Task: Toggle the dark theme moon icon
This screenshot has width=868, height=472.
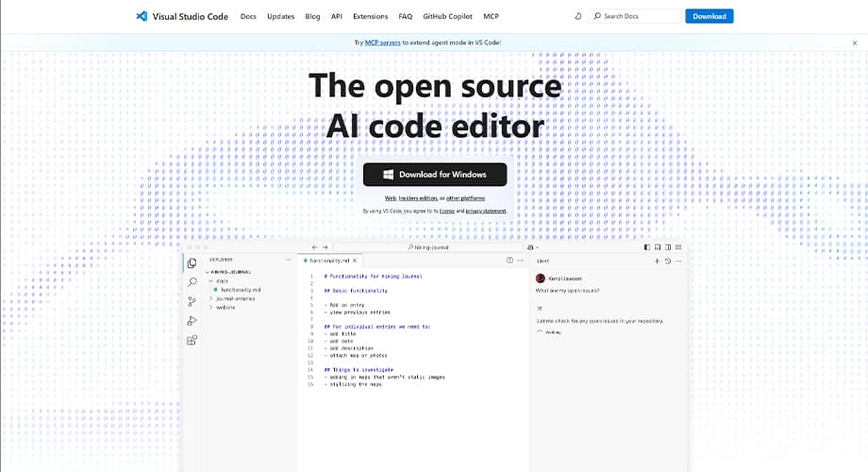Action: 577,16
